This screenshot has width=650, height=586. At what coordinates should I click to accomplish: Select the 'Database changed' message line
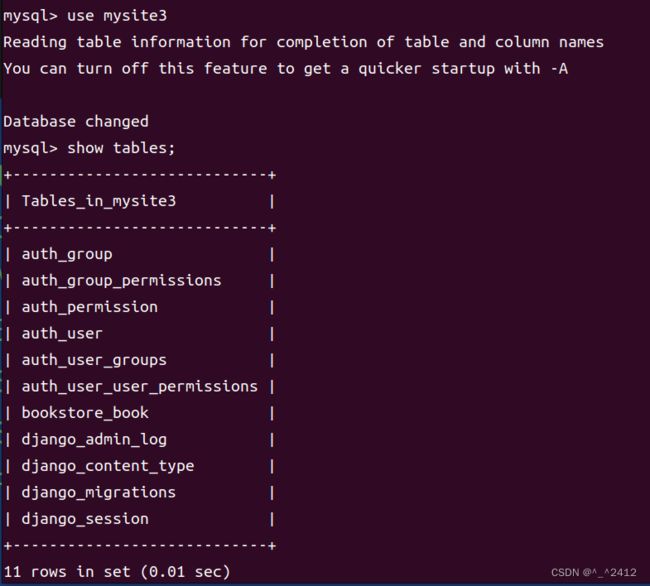[x=76, y=121]
